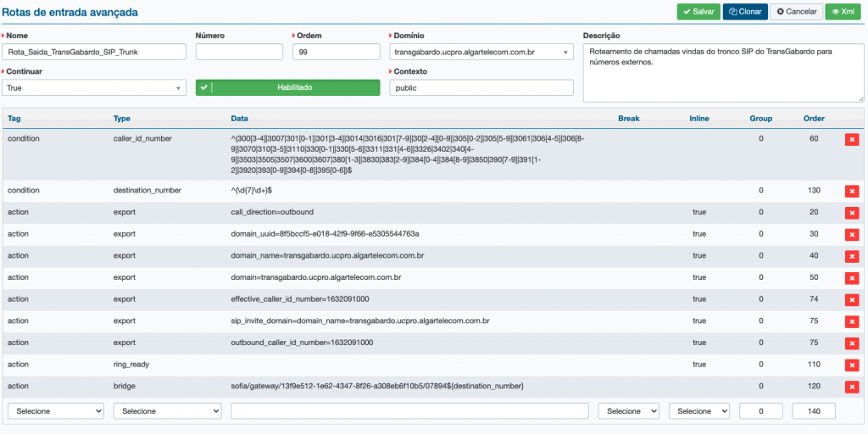Click the Cancelar button
This screenshot has width=868, height=435.
click(797, 12)
